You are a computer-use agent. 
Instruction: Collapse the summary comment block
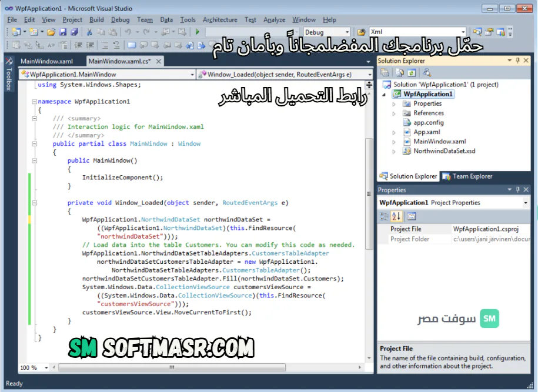34,118
